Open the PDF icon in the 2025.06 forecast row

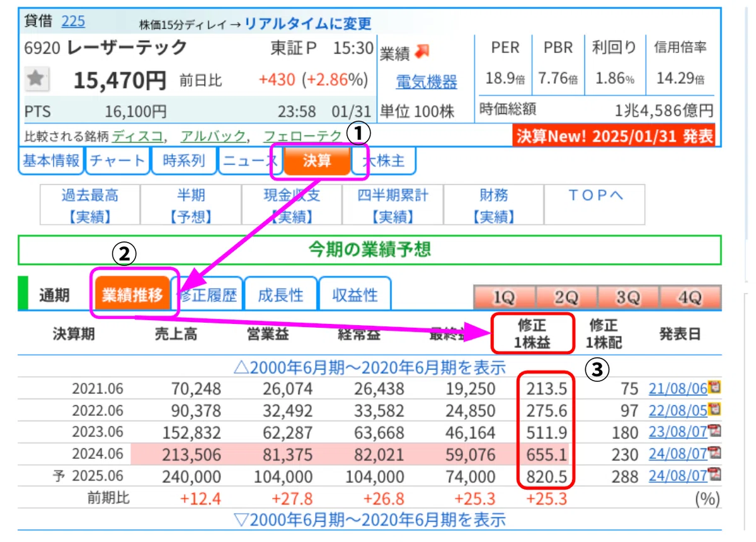714,475
